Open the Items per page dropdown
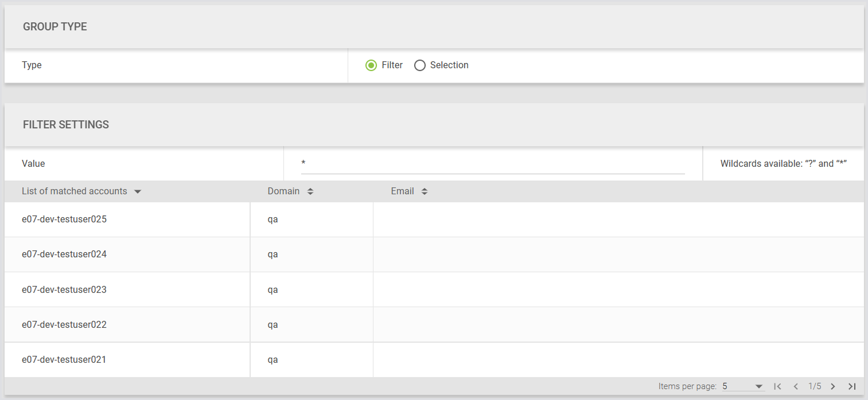The image size is (868, 400). click(743, 386)
